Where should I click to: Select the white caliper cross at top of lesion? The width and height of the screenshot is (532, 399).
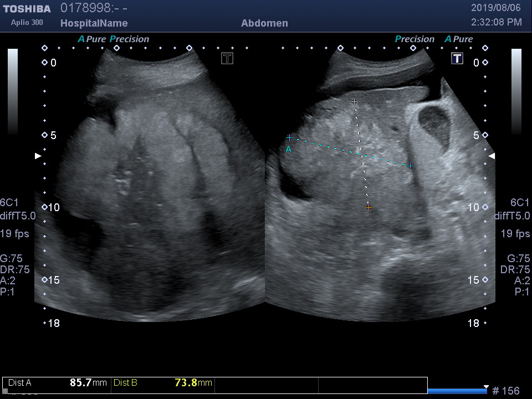[354, 101]
